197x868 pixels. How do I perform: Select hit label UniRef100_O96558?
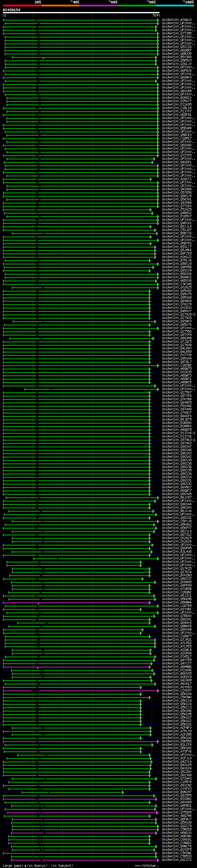pyautogui.click(x=177, y=741)
